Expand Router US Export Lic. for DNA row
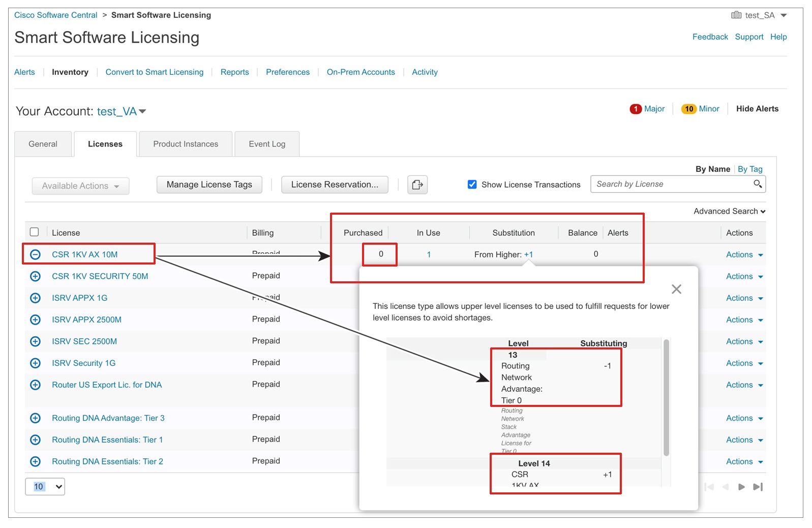The width and height of the screenshot is (812, 528). pyautogui.click(x=35, y=385)
